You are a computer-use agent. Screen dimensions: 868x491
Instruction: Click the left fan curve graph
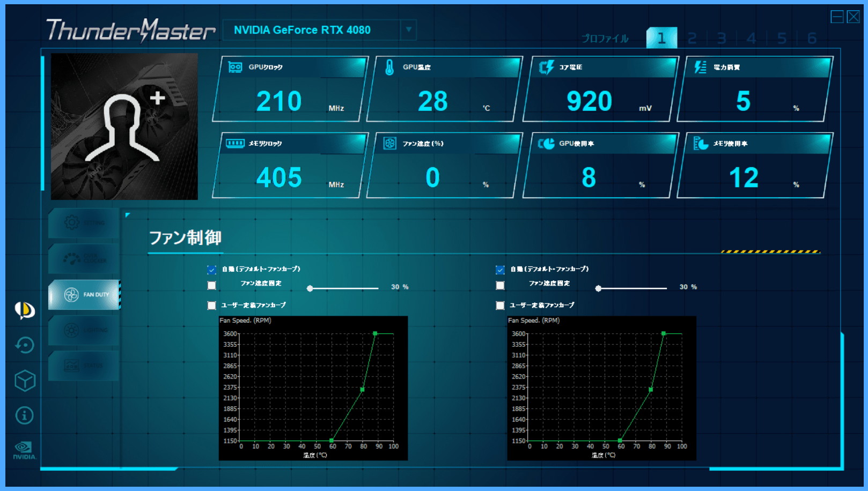tap(313, 388)
